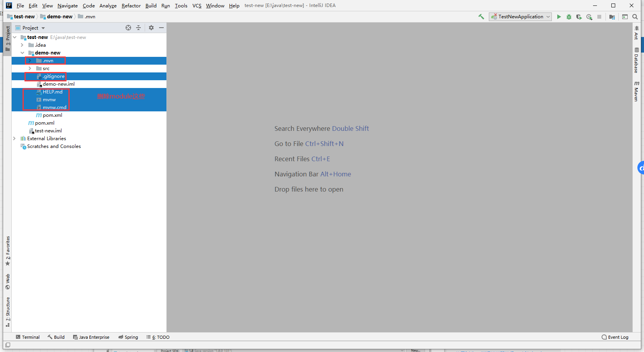The width and height of the screenshot is (644, 352).
Task: Click the Build Project hammer icon
Action: pos(481,17)
